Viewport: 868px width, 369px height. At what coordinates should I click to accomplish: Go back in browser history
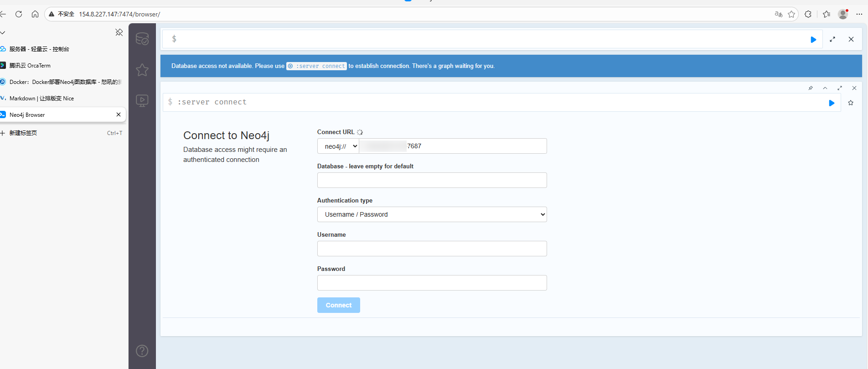point(3,14)
